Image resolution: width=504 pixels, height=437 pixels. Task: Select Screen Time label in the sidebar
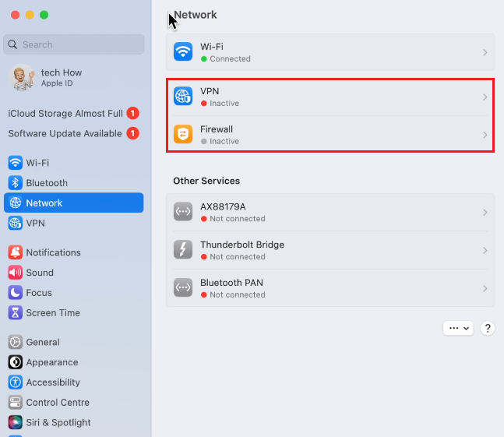53,312
